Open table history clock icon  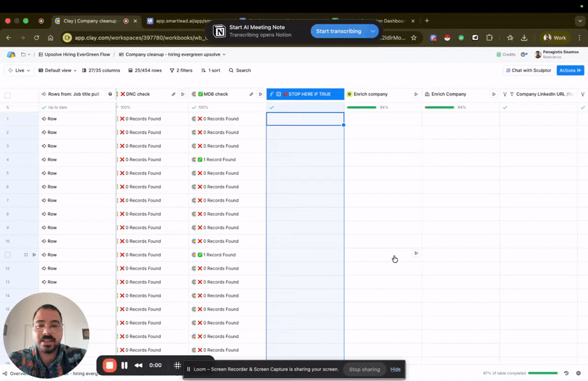click(567, 373)
